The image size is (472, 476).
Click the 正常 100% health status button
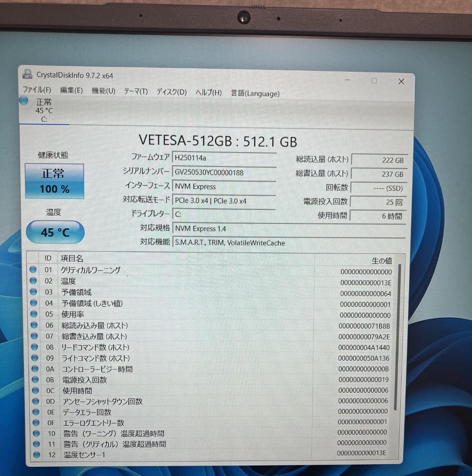pyautogui.click(x=55, y=181)
